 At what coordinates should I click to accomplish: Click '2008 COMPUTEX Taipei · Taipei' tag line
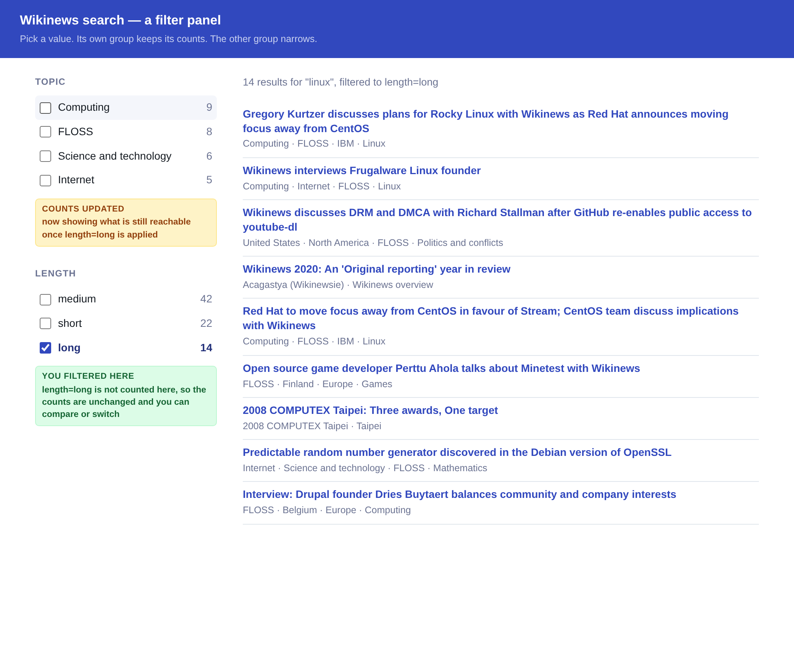(312, 426)
